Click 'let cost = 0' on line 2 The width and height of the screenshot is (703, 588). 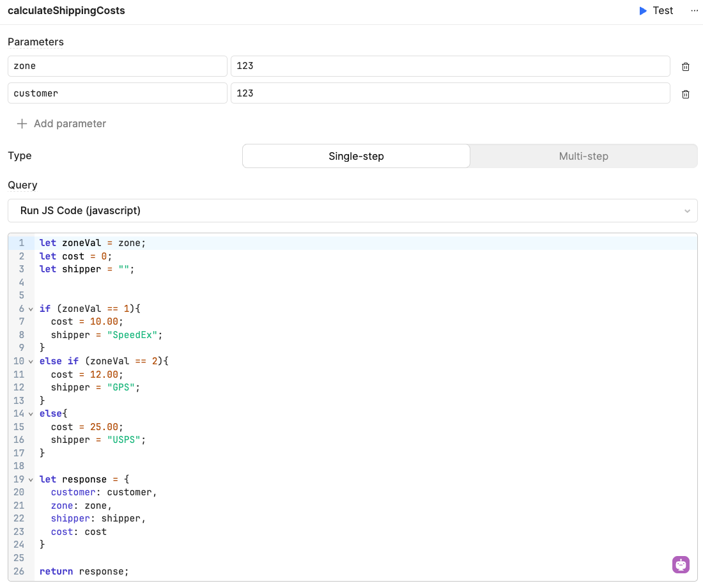73,256
